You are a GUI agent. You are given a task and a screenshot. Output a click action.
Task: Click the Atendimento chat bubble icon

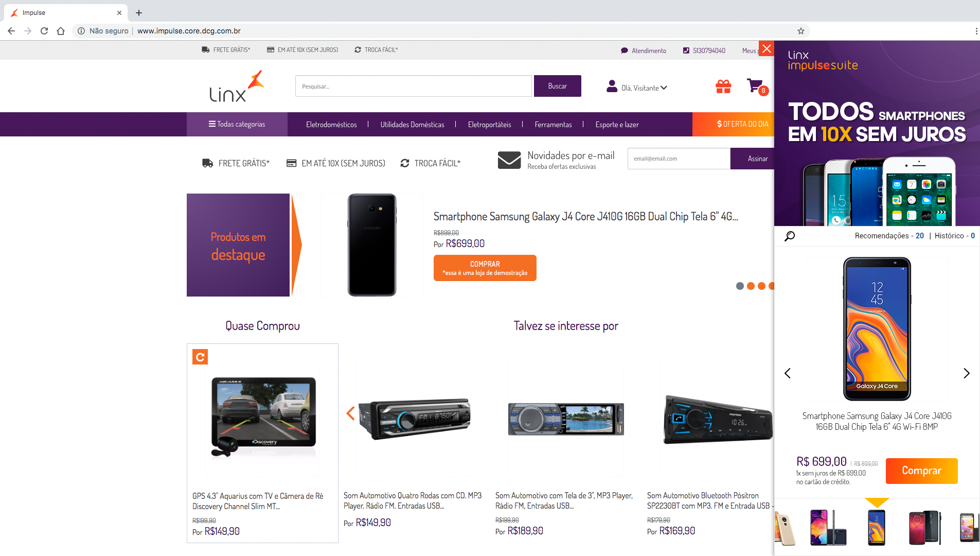coord(625,50)
